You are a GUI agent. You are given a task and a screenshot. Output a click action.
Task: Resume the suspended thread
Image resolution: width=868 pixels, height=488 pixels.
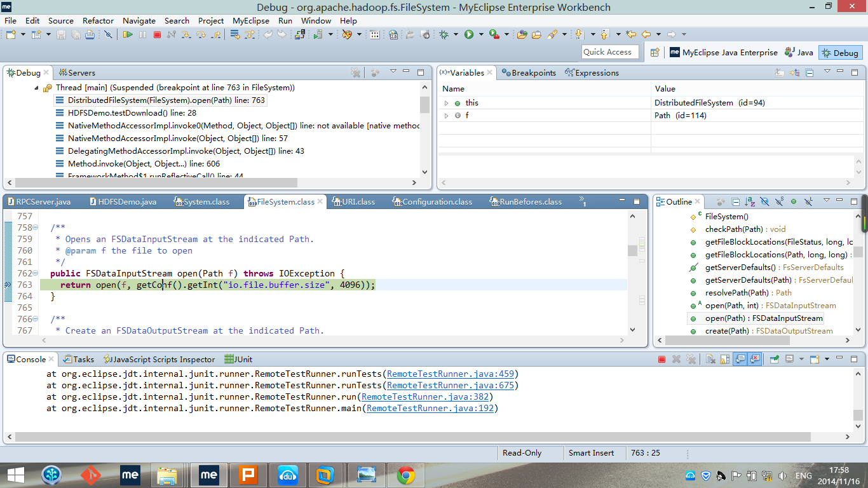[x=128, y=34]
